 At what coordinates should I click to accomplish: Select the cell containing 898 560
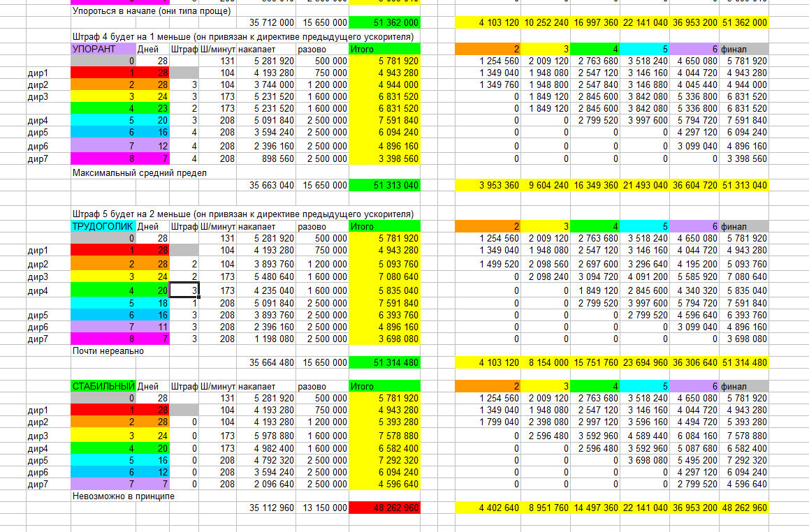266,158
